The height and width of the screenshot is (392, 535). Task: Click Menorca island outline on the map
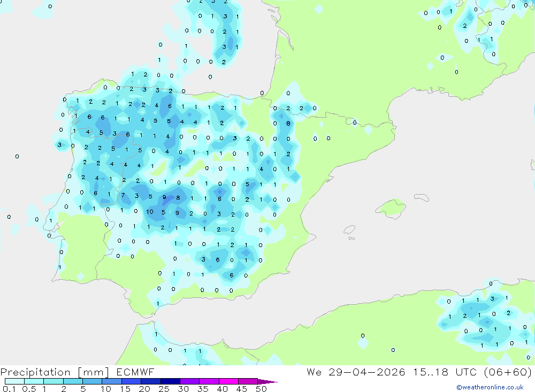422,197
